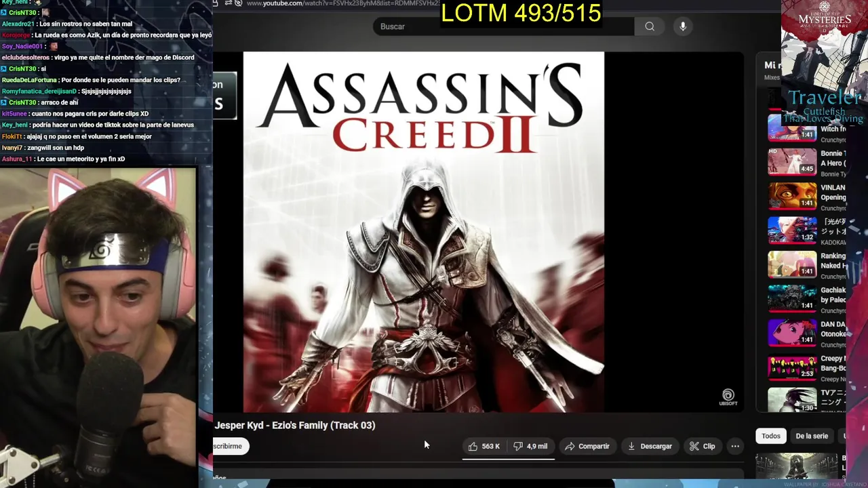The width and height of the screenshot is (868, 488).
Task: Click kit5unee chat message about clips
Action: [90, 114]
